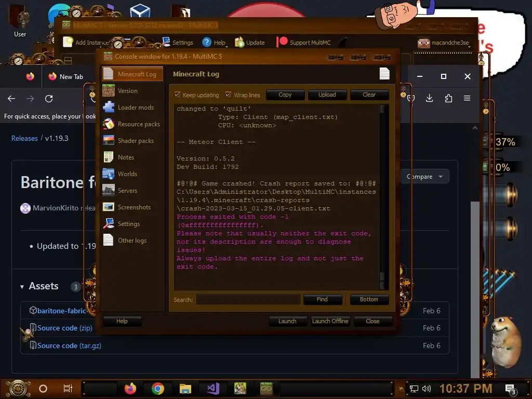Click the network tray icon
Viewport: 532px width, 399px height.
click(x=414, y=389)
